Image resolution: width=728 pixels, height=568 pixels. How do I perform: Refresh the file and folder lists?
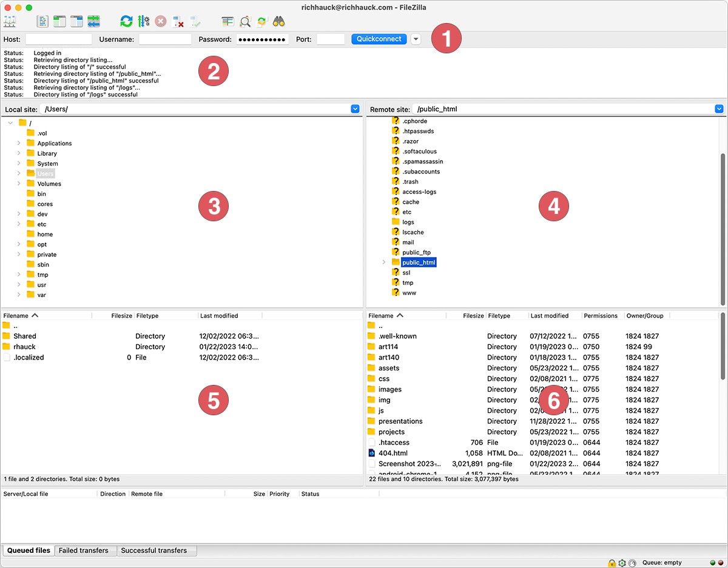(x=126, y=21)
